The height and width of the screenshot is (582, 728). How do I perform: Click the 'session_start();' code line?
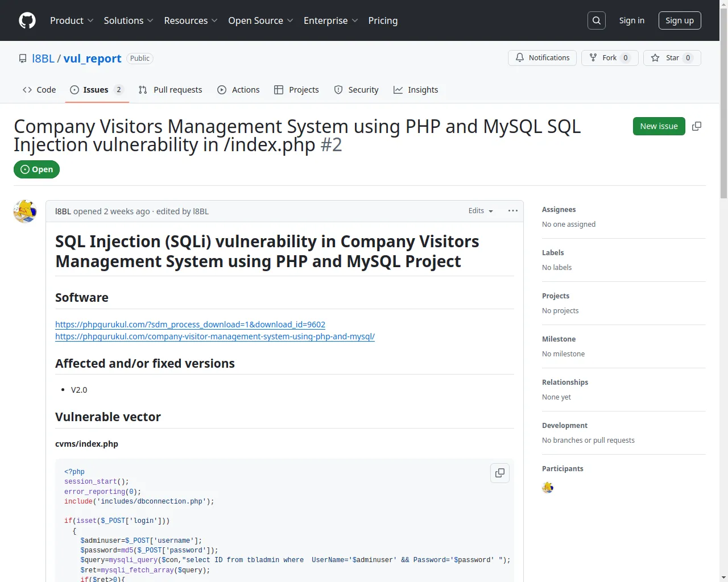pos(97,482)
